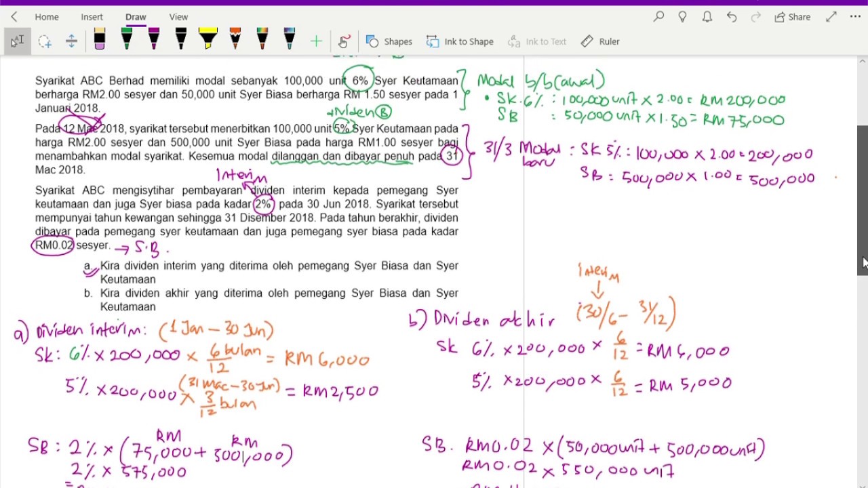
Task: Enter full screen mode
Action: (x=831, y=17)
